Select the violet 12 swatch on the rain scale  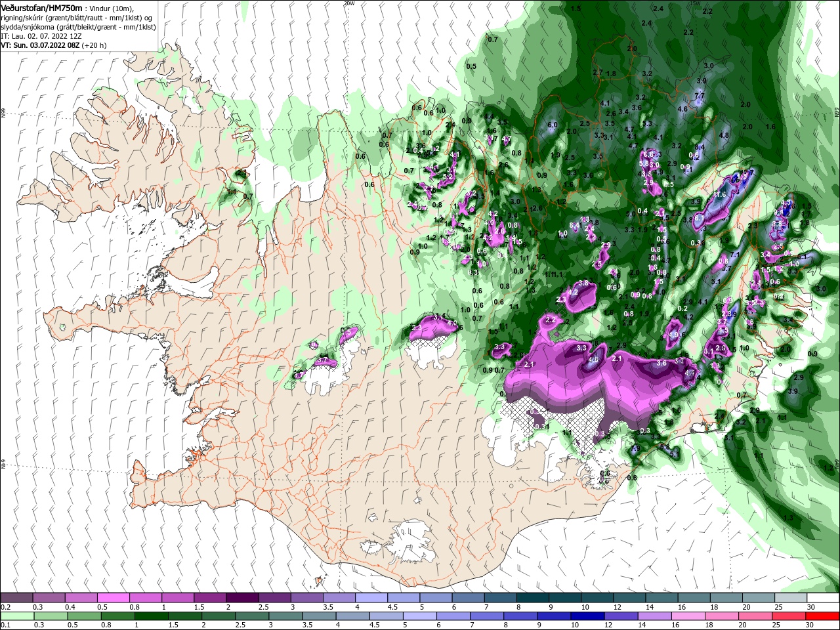coord(621,616)
